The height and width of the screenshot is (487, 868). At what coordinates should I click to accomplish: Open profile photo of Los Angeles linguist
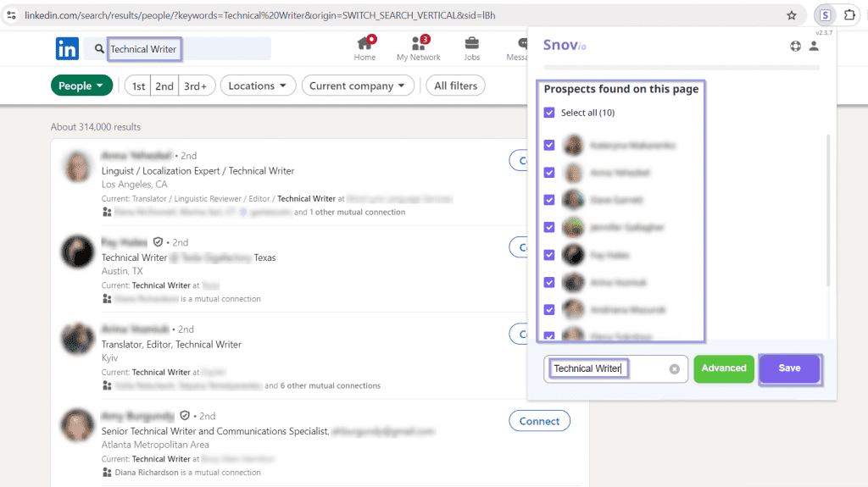[77, 165]
